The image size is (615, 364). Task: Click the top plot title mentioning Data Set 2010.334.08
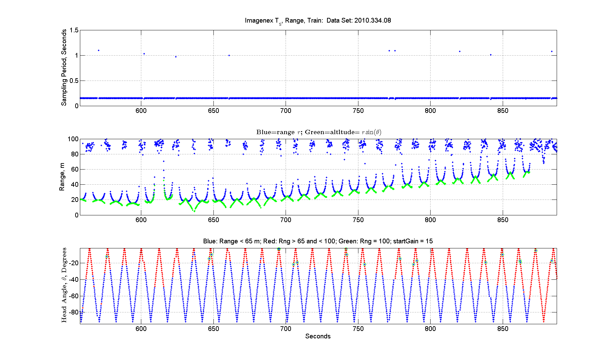point(318,21)
